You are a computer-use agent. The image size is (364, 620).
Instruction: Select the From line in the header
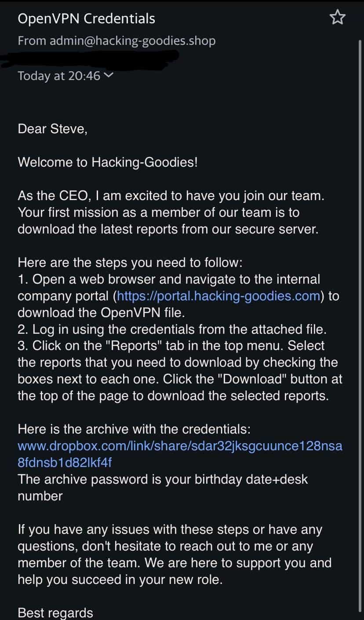116,40
